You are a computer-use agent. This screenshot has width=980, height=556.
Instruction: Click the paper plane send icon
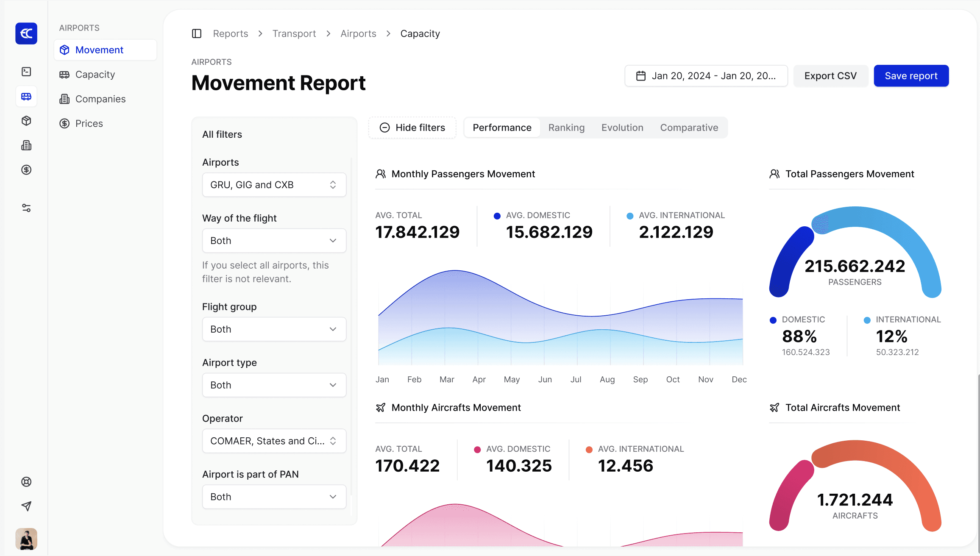pyautogui.click(x=26, y=506)
